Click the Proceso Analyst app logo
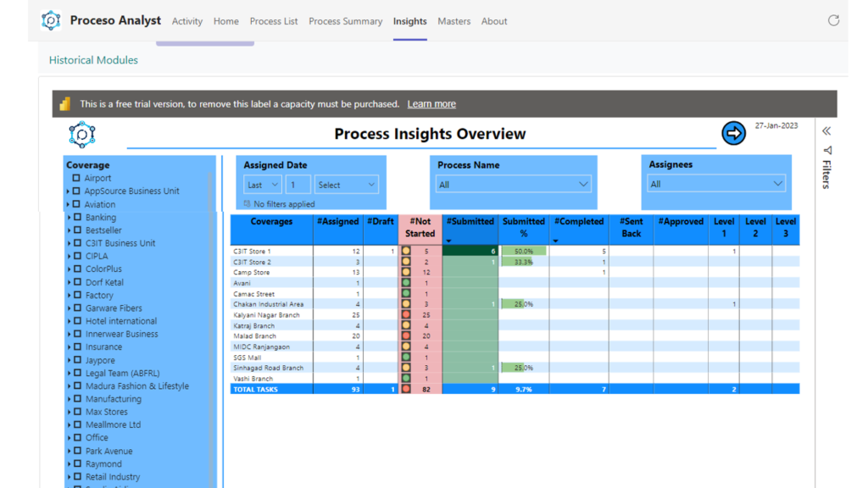This screenshot has width=868, height=488. tap(51, 20)
